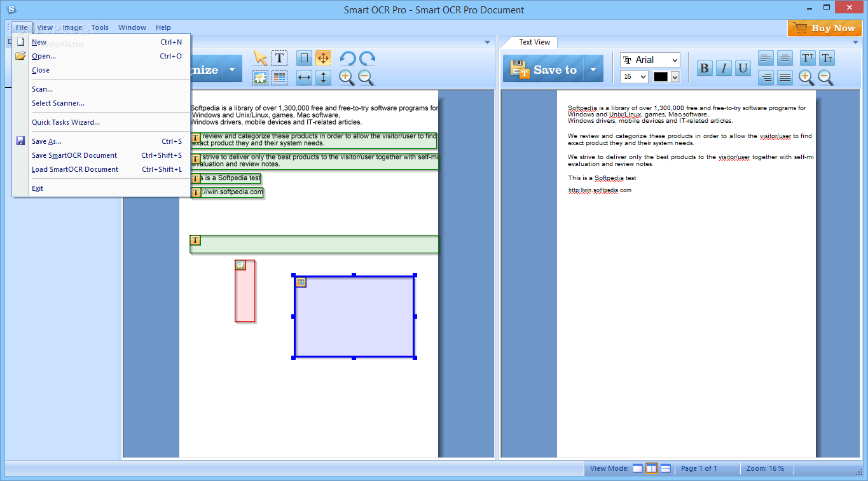This screenshot has height=481, width=868.
Task: Choose Save As... from the File menu
Action: coord(101,141)
